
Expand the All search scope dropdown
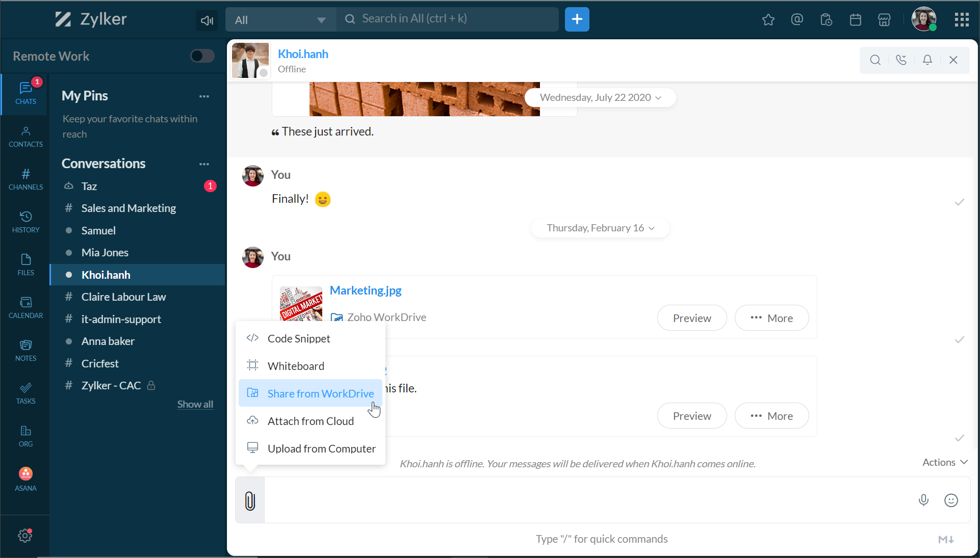click(x=281, y=20)
